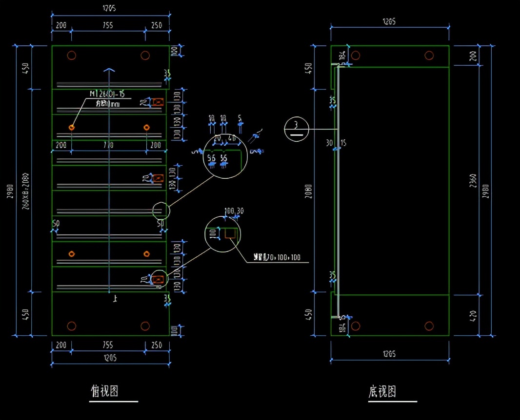Click the lower detail circle with orange square

(x=222, y=234)
